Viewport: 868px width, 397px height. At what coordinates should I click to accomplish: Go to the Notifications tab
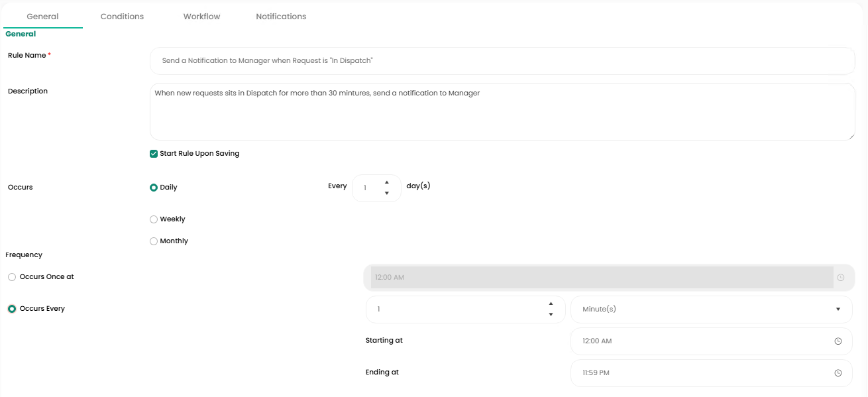[x=281, y=17]
